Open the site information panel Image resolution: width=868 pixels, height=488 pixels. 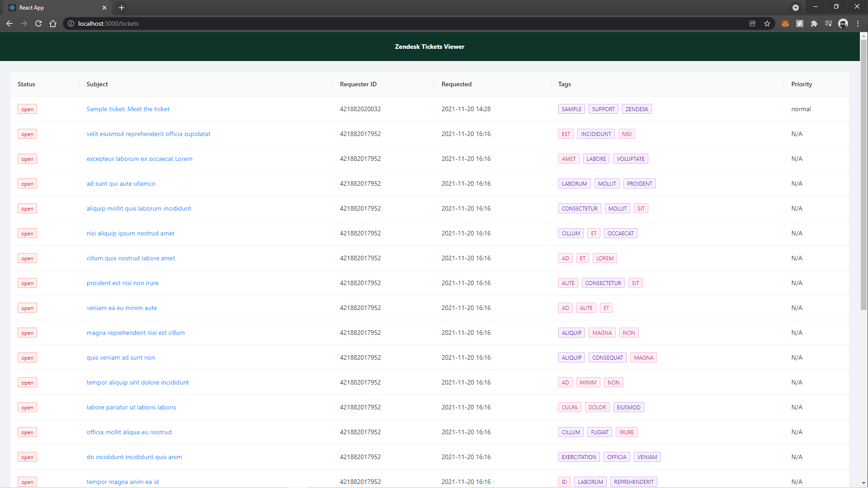coord(71,23)
